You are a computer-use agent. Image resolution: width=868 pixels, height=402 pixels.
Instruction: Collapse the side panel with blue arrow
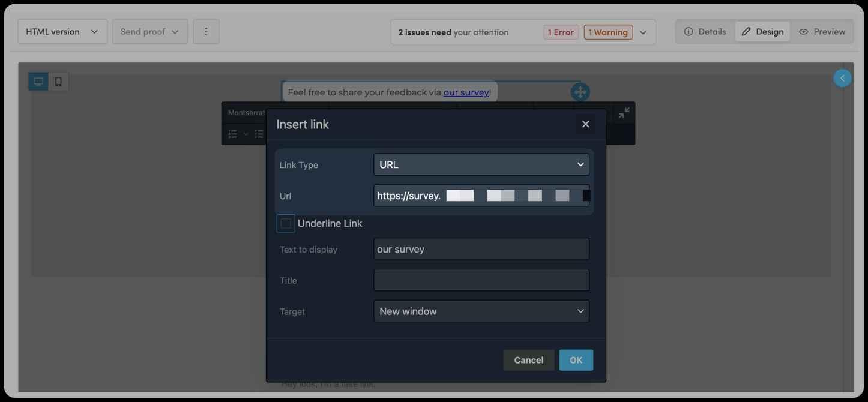click(842, 78)
